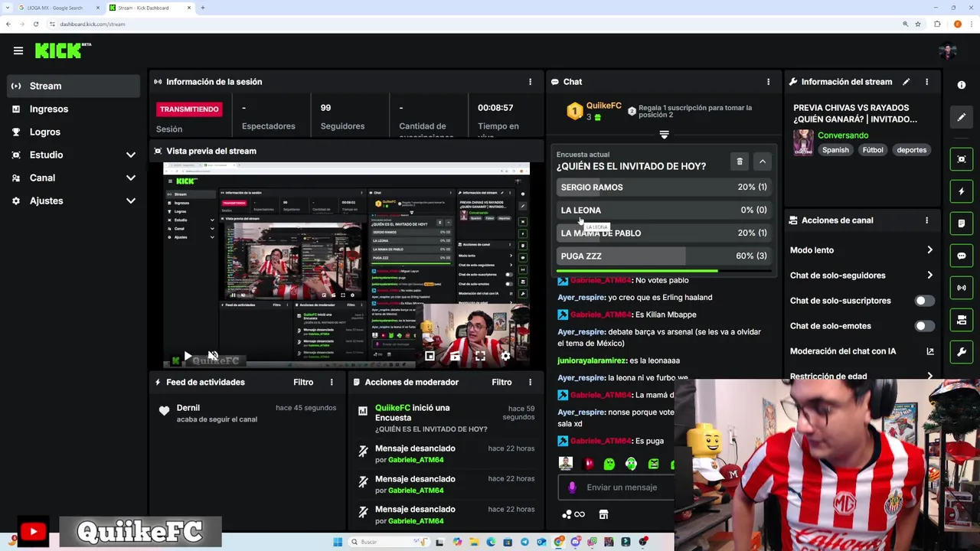
Task: Open stream preview settings gear
Action: [505, 357]
